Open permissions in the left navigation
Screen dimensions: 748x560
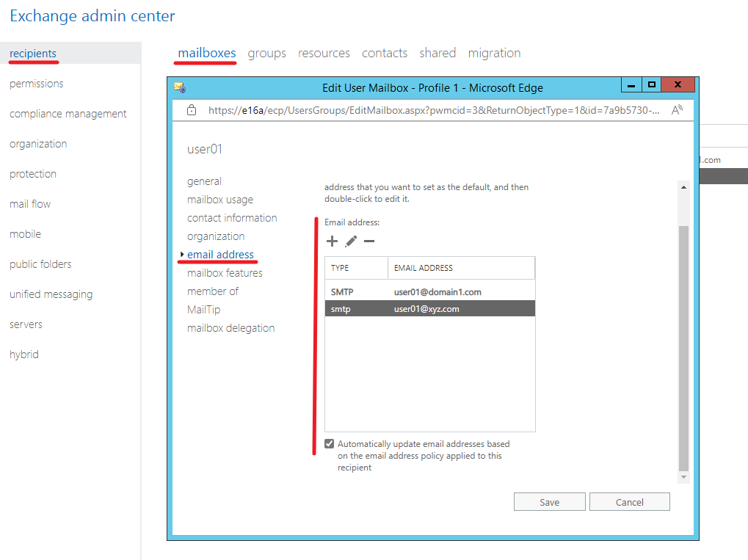[36, 84]
